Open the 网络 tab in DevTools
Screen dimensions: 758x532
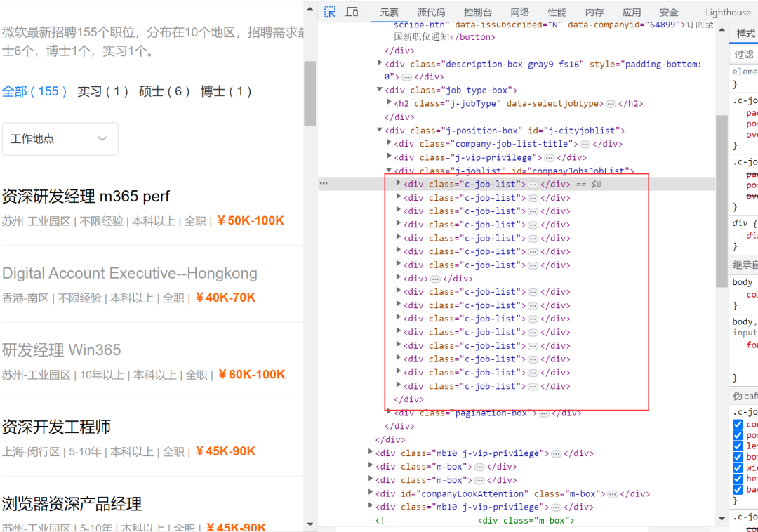(519, 12)
